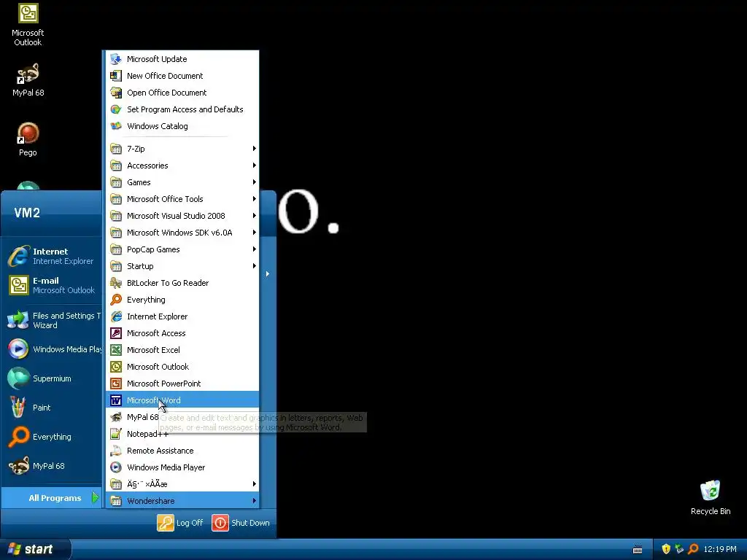The height and width of the screenshot is (560, 747).
Task: Open E-mail Microsoft Outlook pinned item
Action: [x=52, y=285]
